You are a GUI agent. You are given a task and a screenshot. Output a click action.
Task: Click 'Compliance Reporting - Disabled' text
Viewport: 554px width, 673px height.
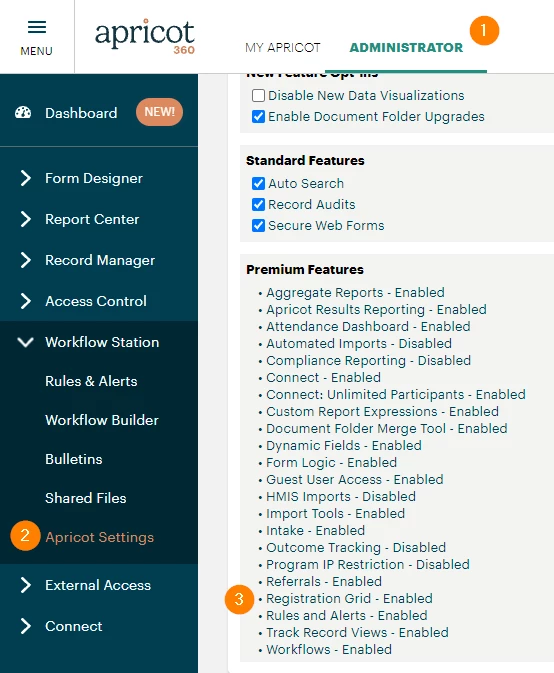coord(369,361)
